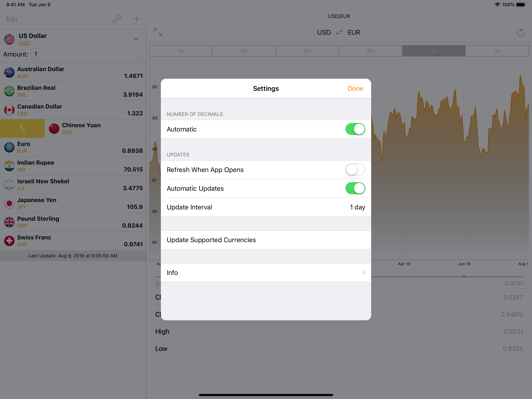Tap the Japanese Yen flag icon
This screenshot has width=532, height=399.
pyautogui.click(x=9, y=203)
